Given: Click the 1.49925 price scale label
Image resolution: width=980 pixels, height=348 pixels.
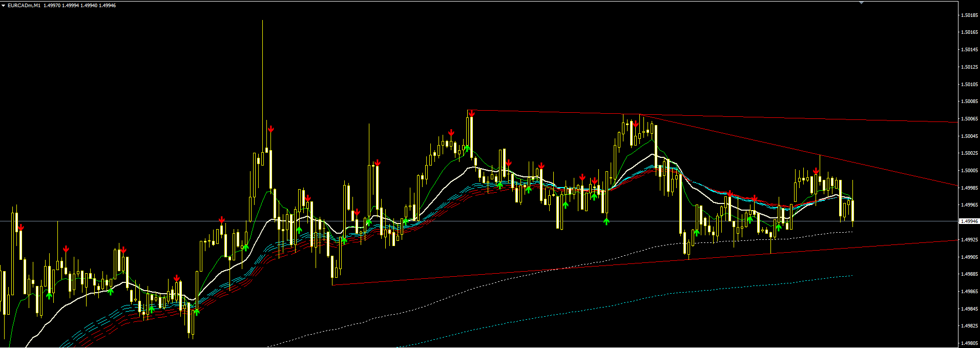Looking at the screenshot, I should tap(970, 240).
